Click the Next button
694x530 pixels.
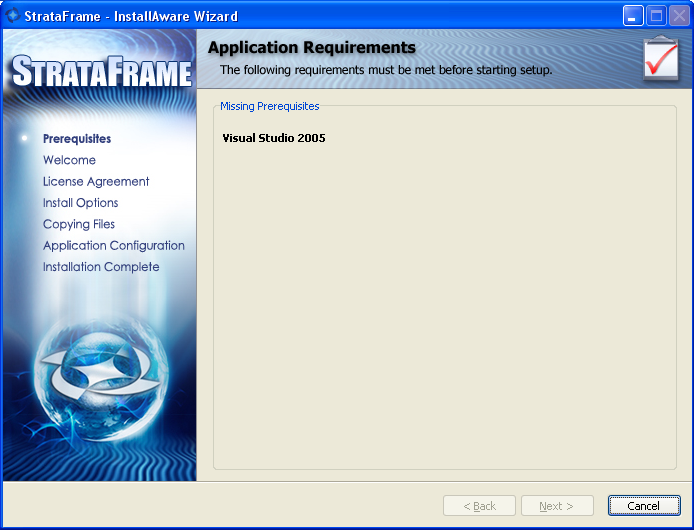(x=557, y=506)
